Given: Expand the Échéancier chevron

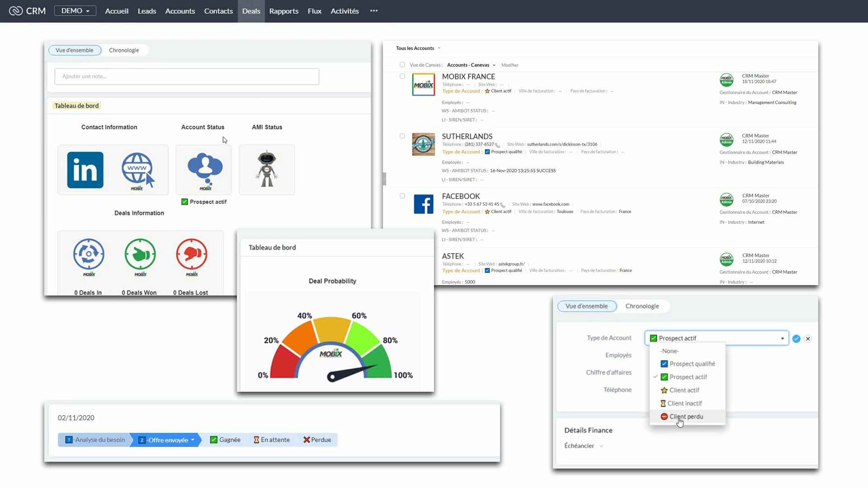Looking at the screenshot, I should coord(601,446).
